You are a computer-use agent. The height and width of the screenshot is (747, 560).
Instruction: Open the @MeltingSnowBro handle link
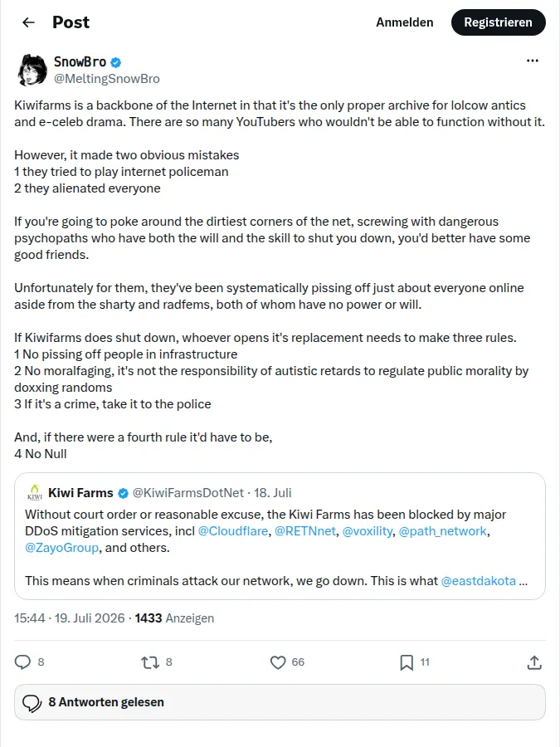pyautogui.click(x=107, y=79)
